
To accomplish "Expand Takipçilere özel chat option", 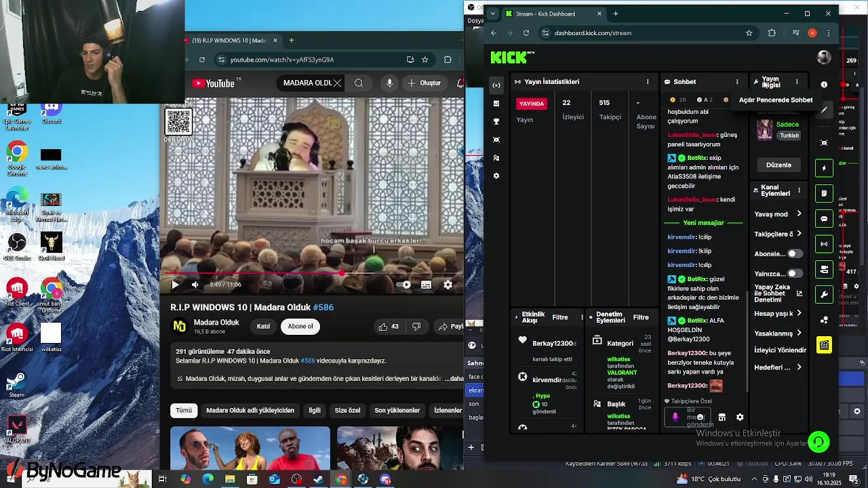I will click(x=799, y=234).
